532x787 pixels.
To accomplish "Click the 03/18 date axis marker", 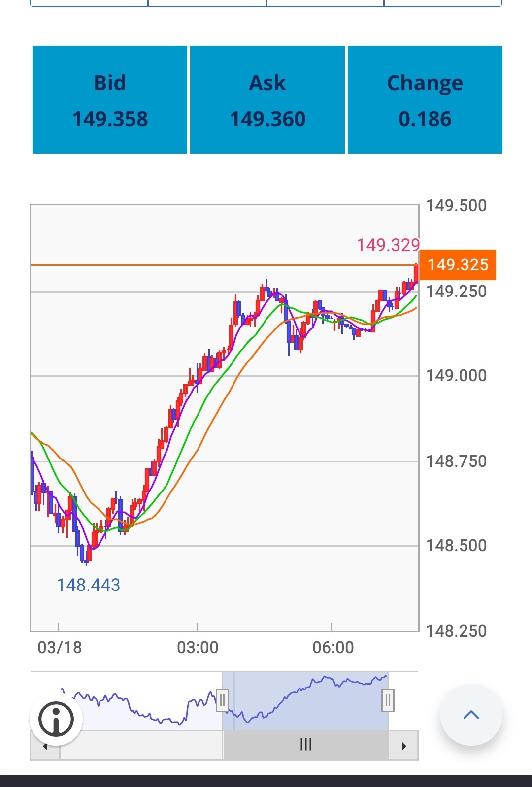I will (60, 647).
